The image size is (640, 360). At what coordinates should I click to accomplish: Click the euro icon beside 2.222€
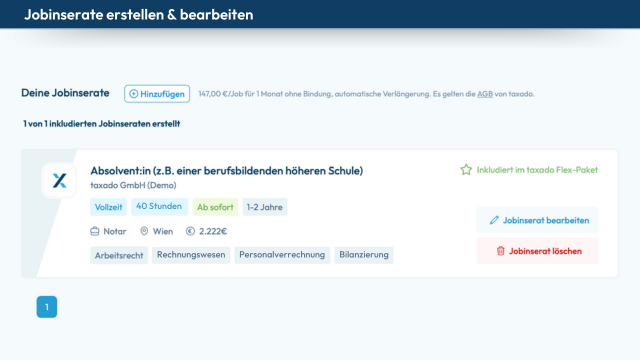pos(190,231)
